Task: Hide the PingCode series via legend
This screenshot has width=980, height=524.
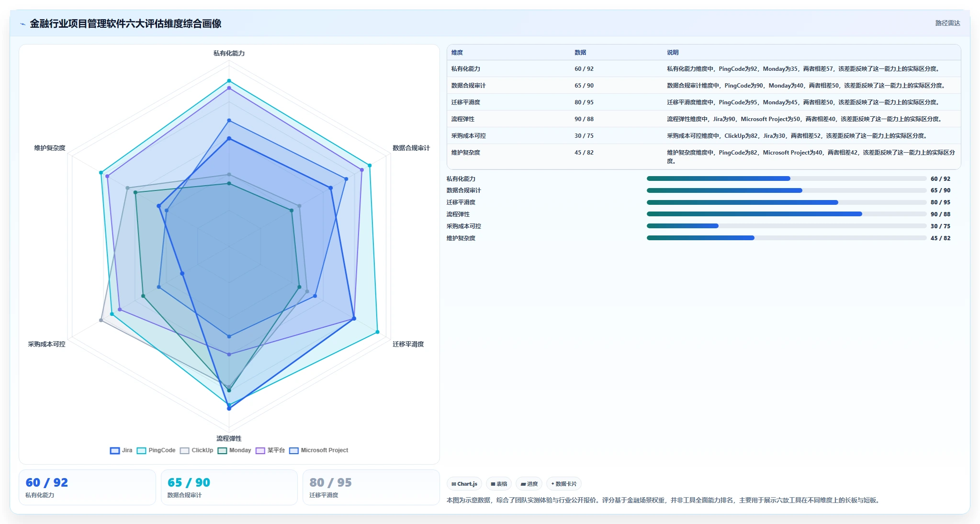Action: [156, 450]
